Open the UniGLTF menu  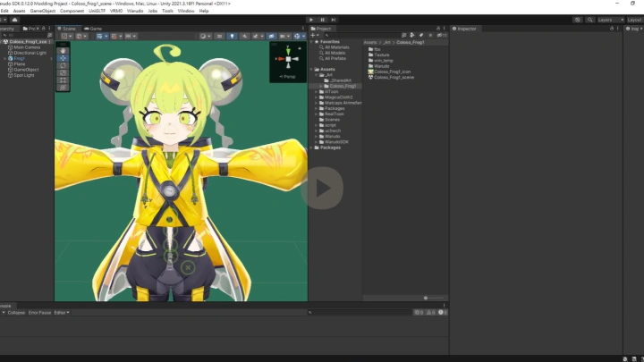[97, 11]
